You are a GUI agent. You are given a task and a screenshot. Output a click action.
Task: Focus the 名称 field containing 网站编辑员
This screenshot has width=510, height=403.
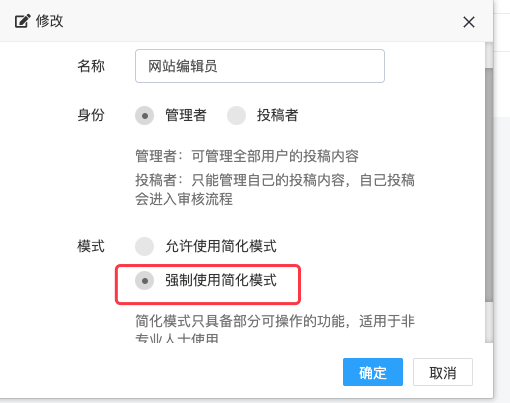click(x=260, y=66)
